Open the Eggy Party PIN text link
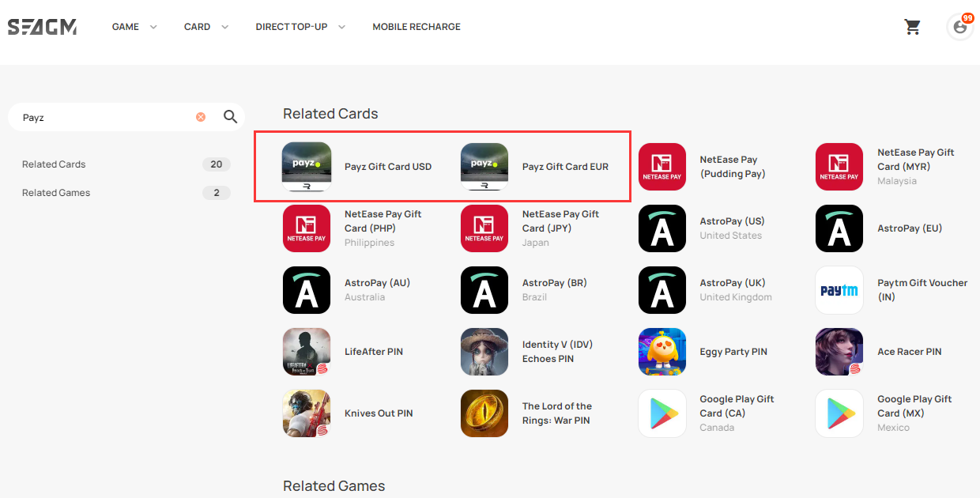 click(733, 352)
